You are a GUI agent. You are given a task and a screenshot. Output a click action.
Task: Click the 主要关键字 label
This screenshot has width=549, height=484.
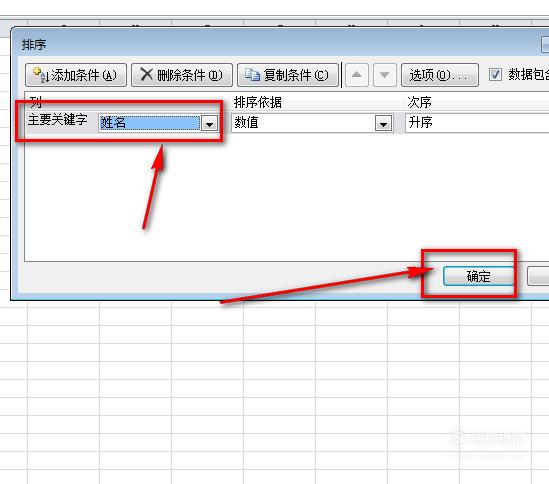[57, 120]
